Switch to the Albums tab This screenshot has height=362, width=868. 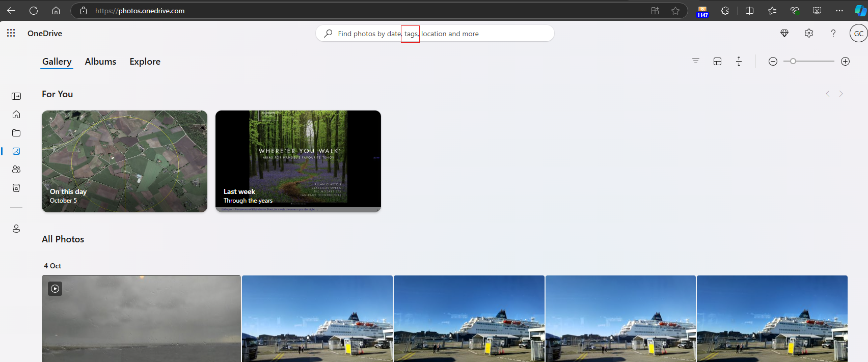pyautogui.click(x=100, y=62)
